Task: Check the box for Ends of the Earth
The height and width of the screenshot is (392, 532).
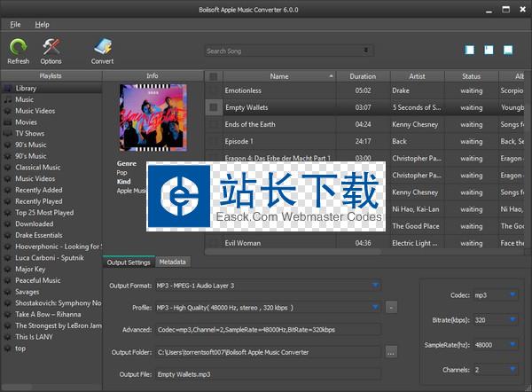Action: 214,124
